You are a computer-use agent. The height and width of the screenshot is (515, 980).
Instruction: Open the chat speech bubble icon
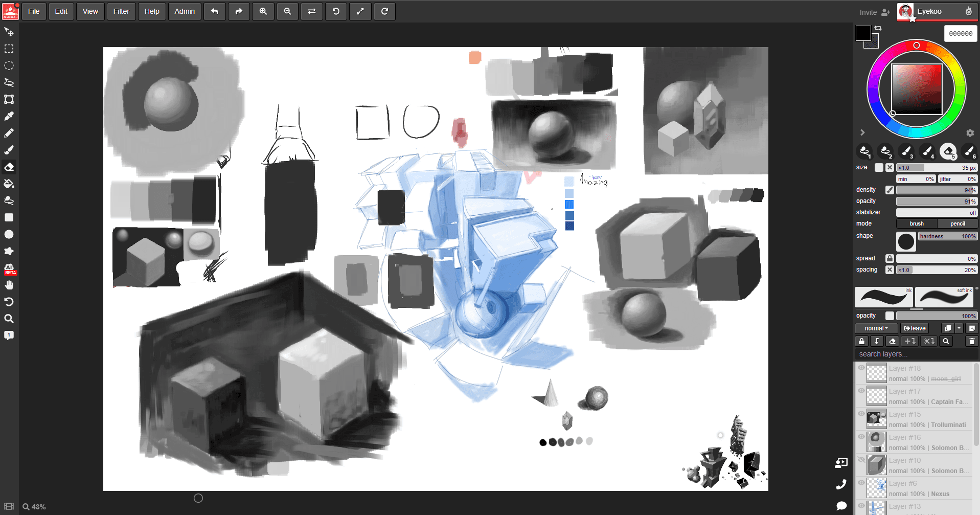point(841,506)
